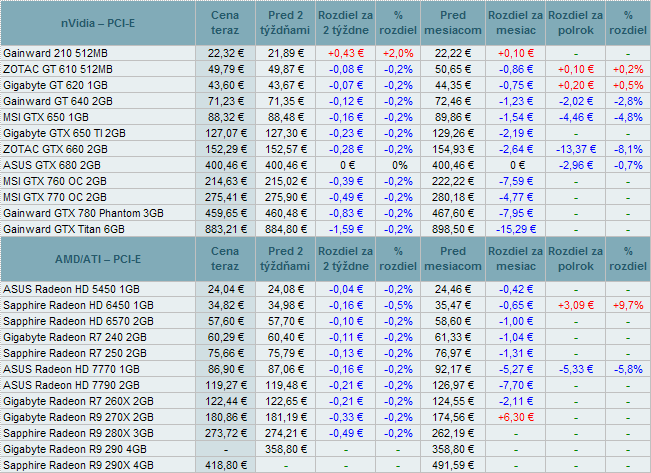Click 'Gainward GTX Titan 6GB' name
This screenshot has height=473, width=651.
click(64, 229)
